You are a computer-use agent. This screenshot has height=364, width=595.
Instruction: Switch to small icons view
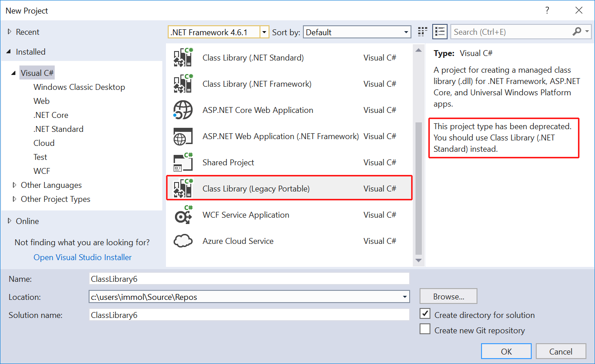tap(422, 32)
